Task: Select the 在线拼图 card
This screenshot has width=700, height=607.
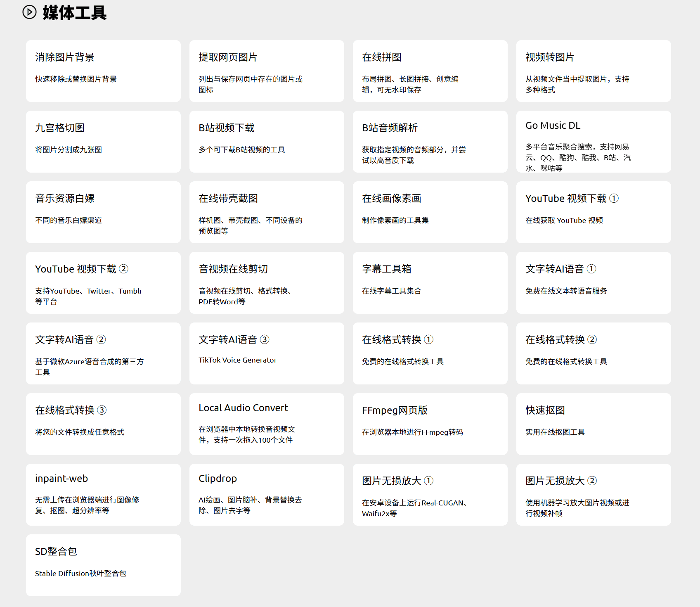Action: [x=430, y=71]
